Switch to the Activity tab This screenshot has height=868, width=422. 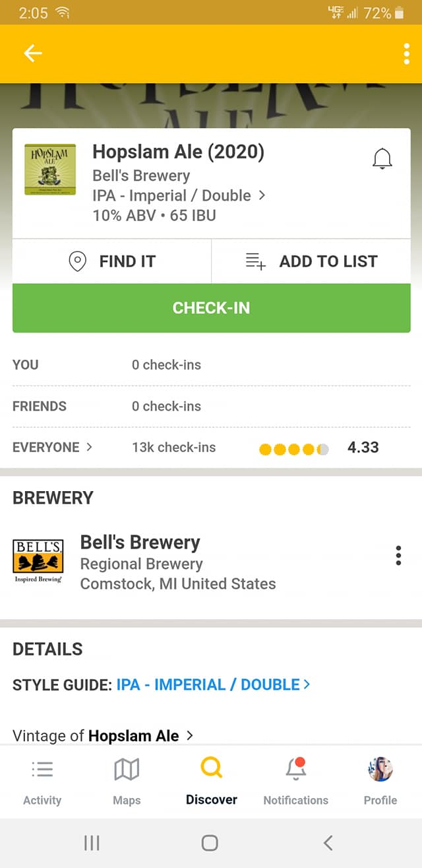coord(42,781)
